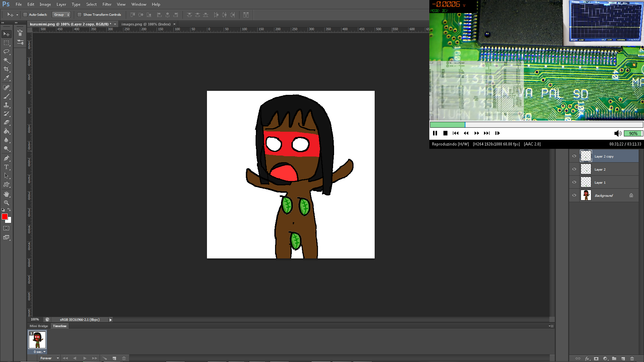This screenshot has height=362, width=644.
Task: Stop the video playback in player
Action: [445, 133]
